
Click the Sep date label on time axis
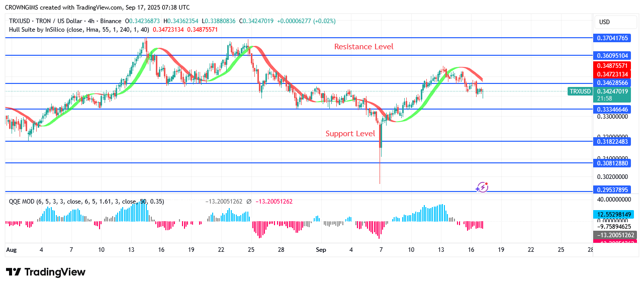tap(321, 249)
